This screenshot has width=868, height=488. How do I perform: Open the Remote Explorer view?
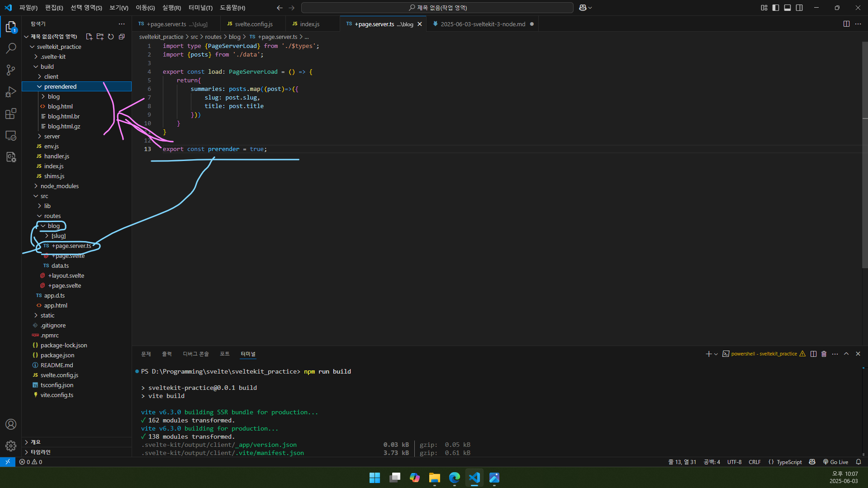tap(11, 135)
